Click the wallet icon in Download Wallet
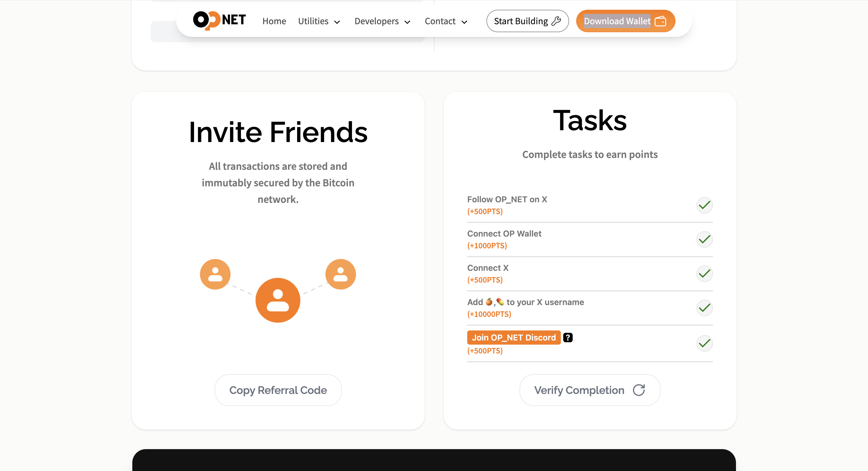Screen dimensions: 868x471 pos(660,21)
